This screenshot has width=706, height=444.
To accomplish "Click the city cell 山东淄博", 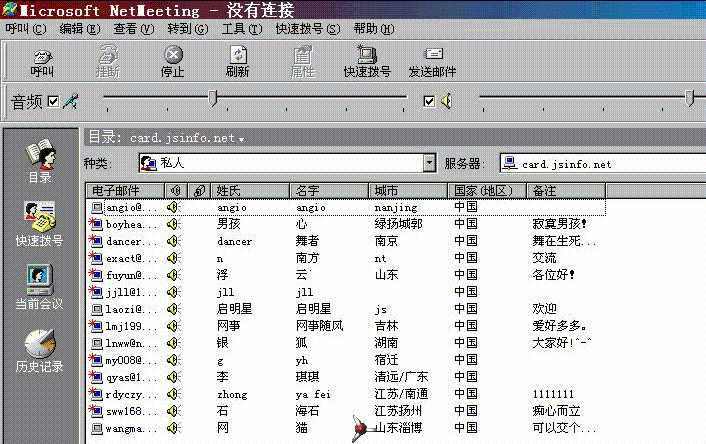I will (x=398, y=428).
